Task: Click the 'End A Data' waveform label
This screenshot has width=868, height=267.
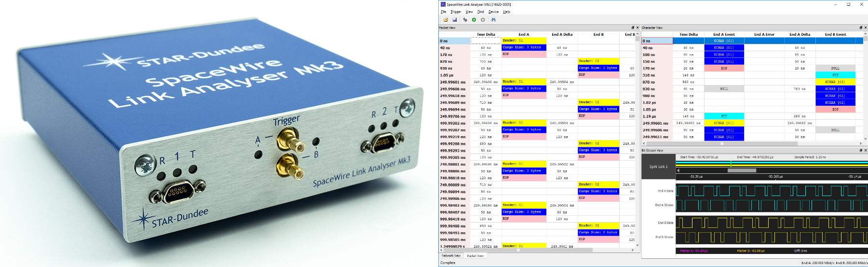Action: coord(665,191)
